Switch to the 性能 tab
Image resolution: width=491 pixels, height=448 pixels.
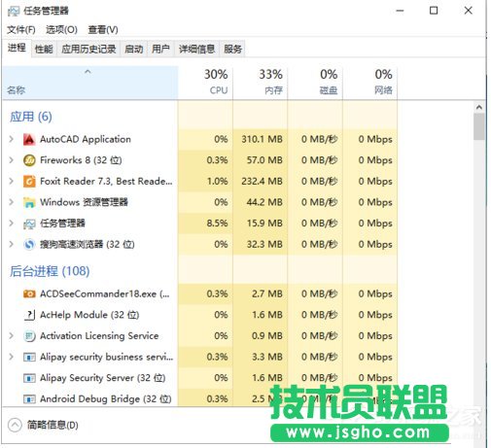pos(44,50)
